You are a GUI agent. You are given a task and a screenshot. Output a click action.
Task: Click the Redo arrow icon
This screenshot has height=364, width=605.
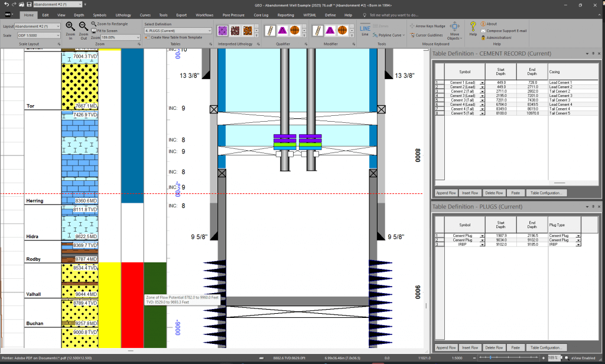[x=14, y=4]
